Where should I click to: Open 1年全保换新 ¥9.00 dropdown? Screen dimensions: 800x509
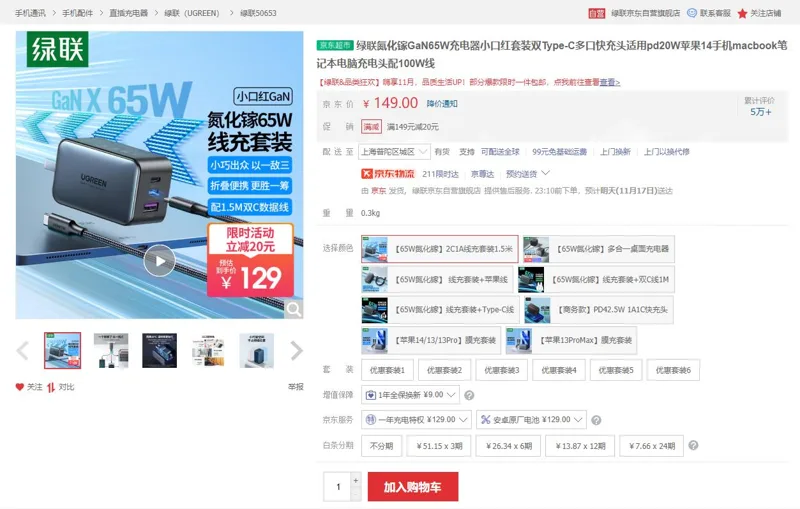coord(410,395)
